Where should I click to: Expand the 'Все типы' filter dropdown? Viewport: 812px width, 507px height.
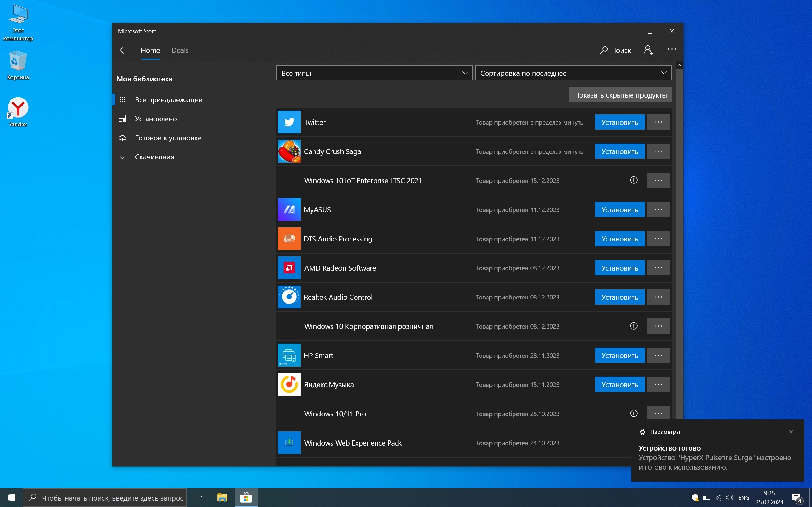pos(374,73)
